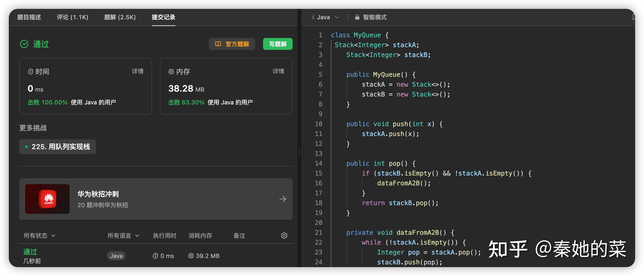Click the panel resize handle dots
644x276 pixels.
tap(299, 152)
